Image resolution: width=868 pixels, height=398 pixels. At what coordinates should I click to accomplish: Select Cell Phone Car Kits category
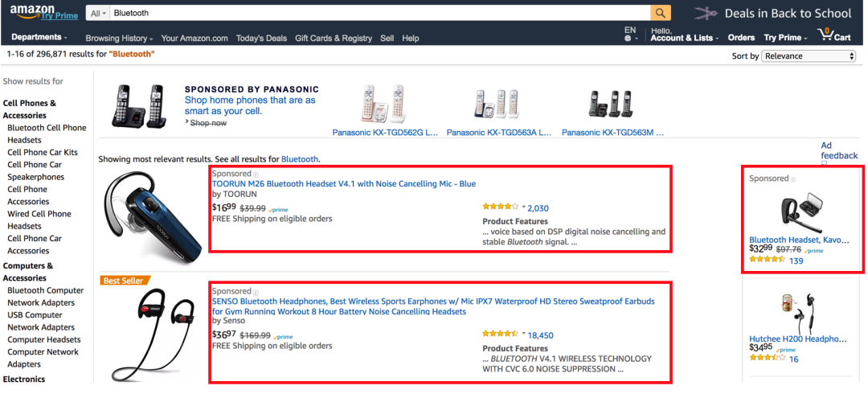click(43, 152)
